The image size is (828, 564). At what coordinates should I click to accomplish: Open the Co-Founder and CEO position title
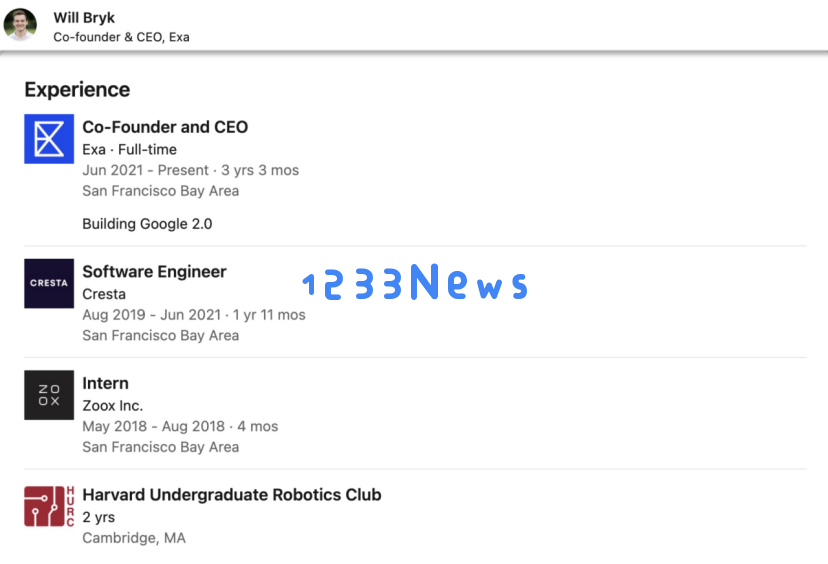165,127
